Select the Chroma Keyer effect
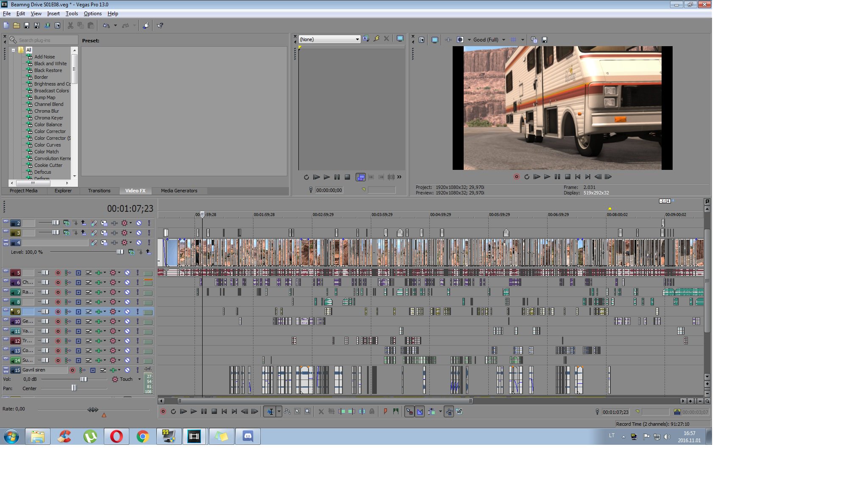Image resolution: width=868 pixels, height=488 pixels. 49,118
